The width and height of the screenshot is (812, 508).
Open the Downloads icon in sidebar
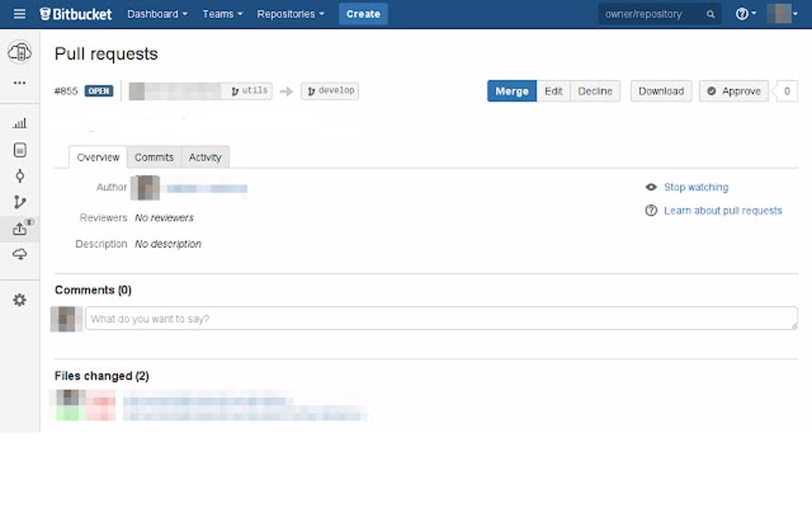pyautogui.click(x=20, y=255)
